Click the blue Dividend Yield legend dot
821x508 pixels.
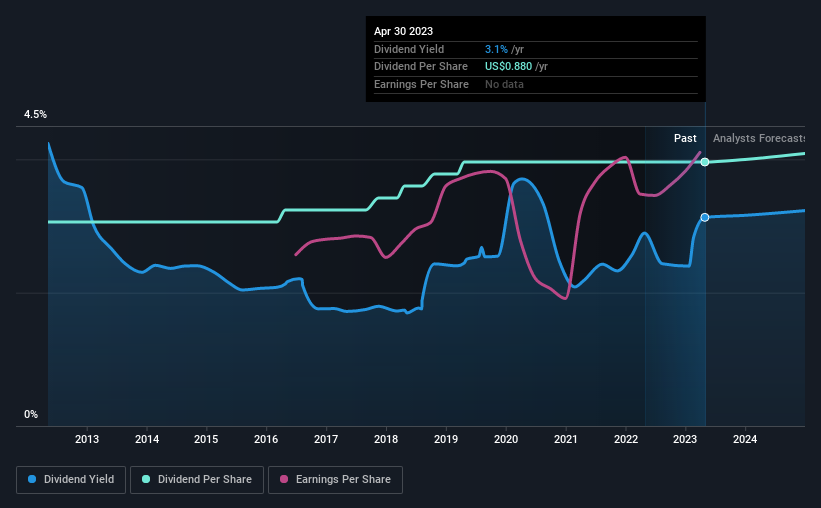32,479
